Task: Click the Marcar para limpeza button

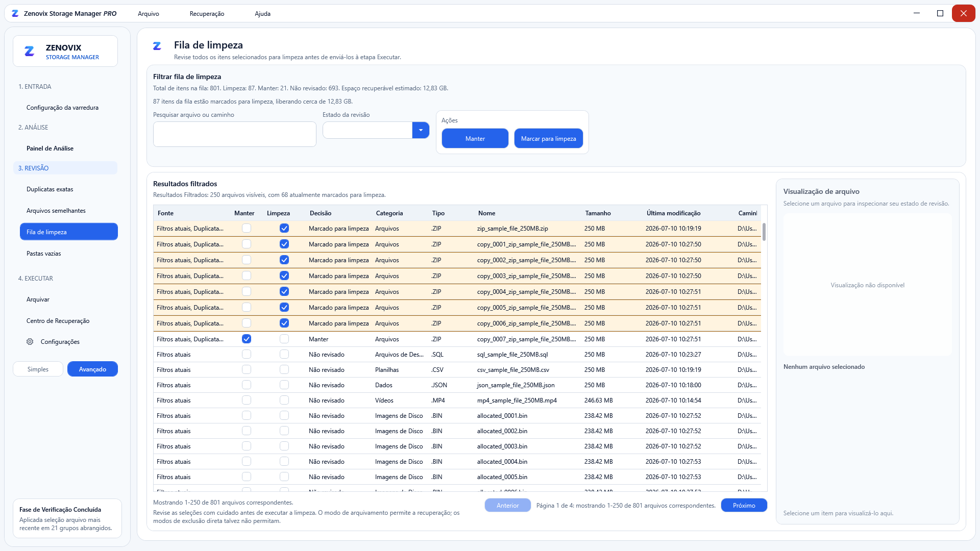Action: tap(548, 139)
